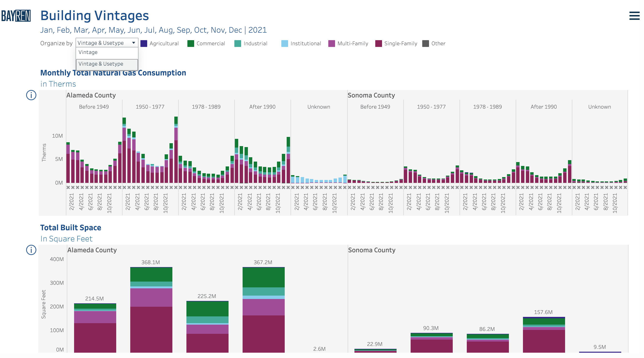Click Sonoma Before 1949 header in gas chart
The image size is (644, 358).
coord(375,107)
